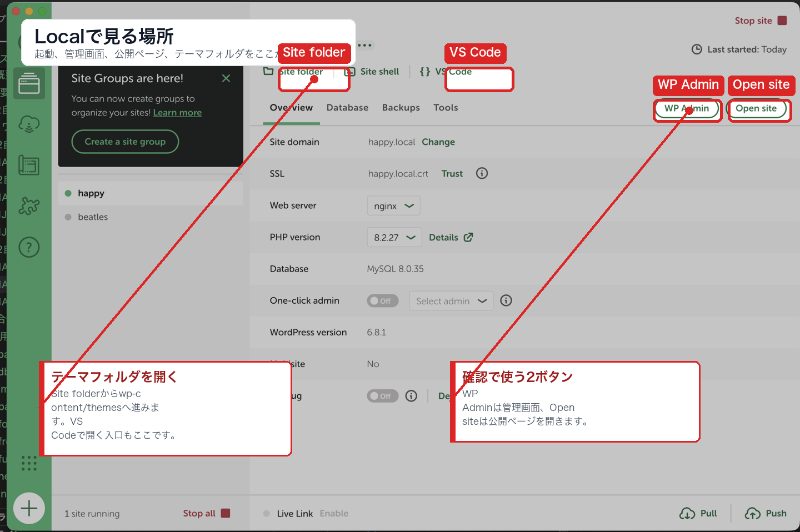
Task: Click the Stop site button
Action: (x=761, y=21)
